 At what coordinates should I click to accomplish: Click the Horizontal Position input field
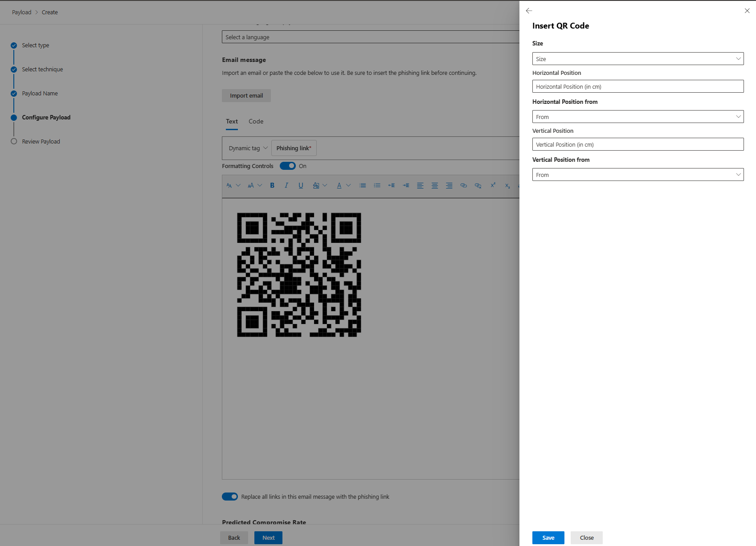pos(637,86)
